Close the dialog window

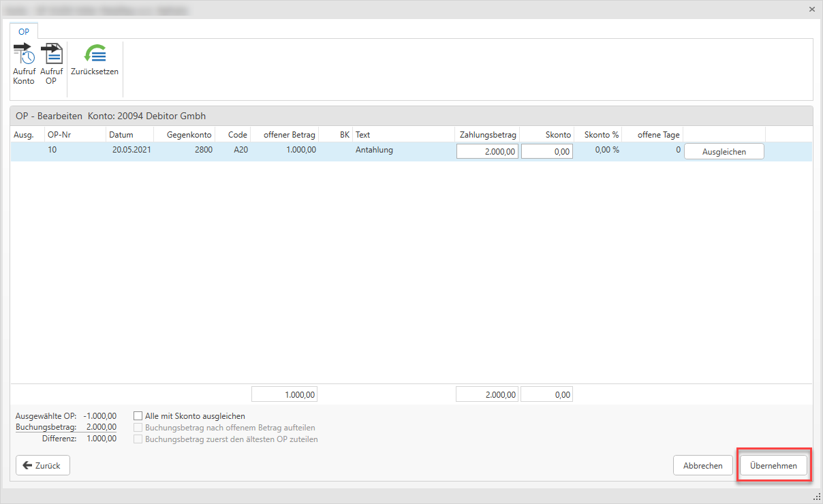pyautogui.click(x=811, y=10)
